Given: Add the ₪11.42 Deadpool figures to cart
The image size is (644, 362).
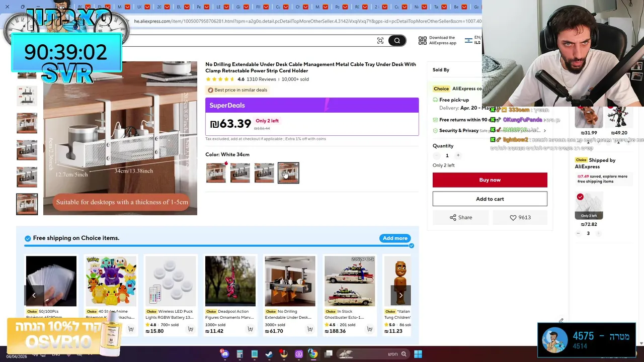Looking at the screenshot, I should [x=250, y=329].
